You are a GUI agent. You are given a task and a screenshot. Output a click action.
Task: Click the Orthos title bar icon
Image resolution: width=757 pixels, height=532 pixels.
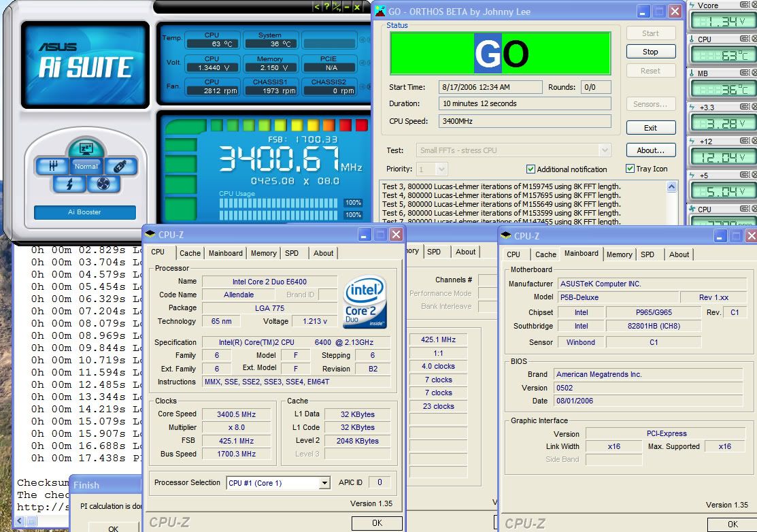click(380, 11)
